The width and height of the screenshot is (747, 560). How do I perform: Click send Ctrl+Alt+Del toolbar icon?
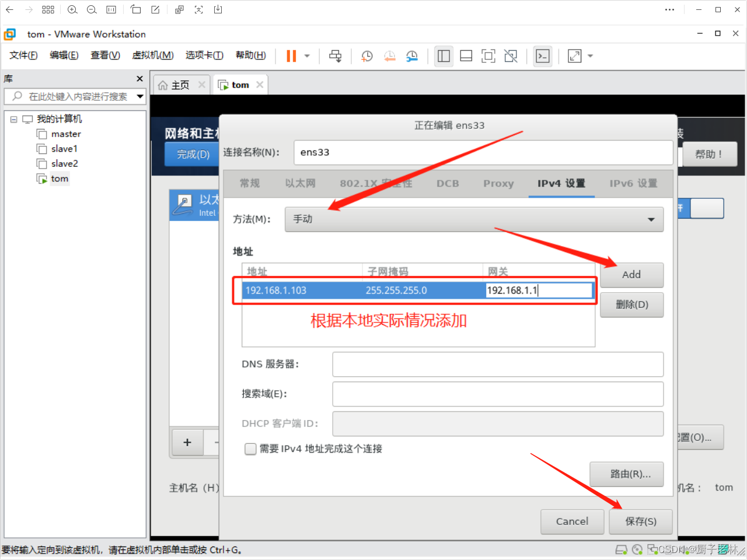(336, 56)
